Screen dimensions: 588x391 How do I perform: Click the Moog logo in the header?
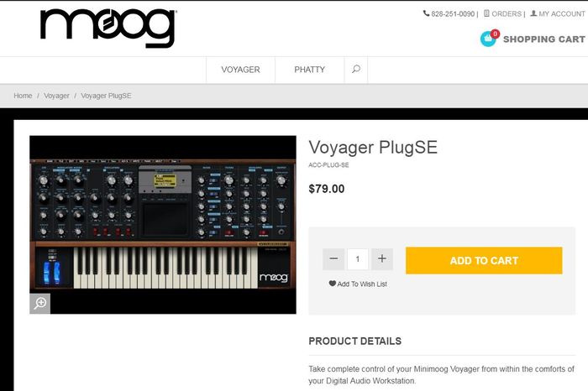tap(108, 28)
